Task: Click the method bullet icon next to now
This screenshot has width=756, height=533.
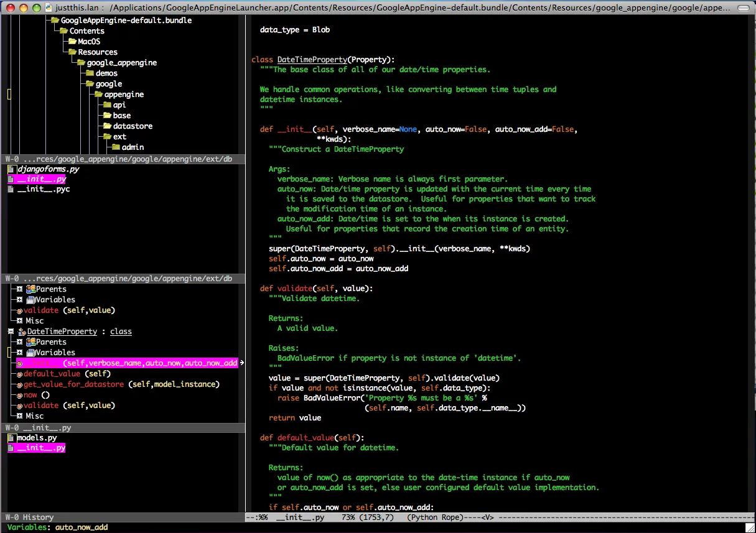Action: [x=20, y=396]
